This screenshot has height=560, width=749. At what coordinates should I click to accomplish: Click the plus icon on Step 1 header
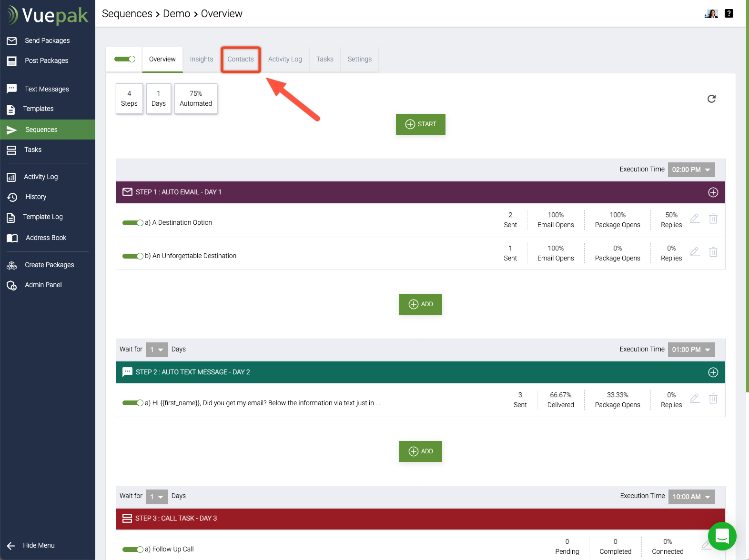(713, 192)
